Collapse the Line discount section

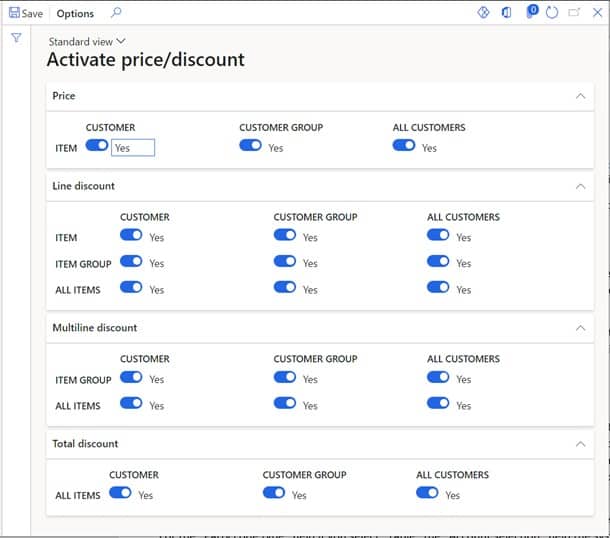pos(580,186)
